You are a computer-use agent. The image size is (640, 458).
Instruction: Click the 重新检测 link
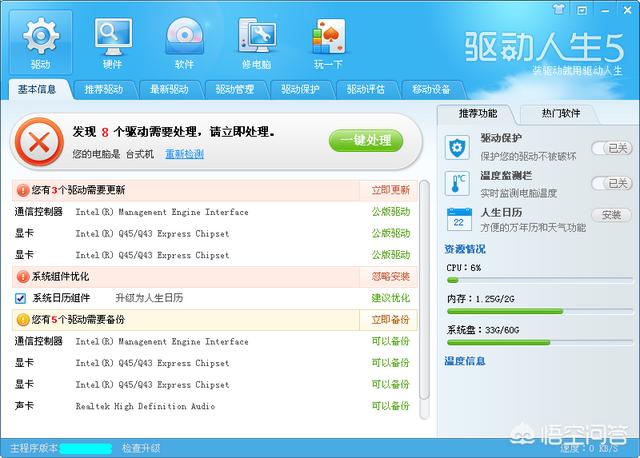tap(184, 154)
